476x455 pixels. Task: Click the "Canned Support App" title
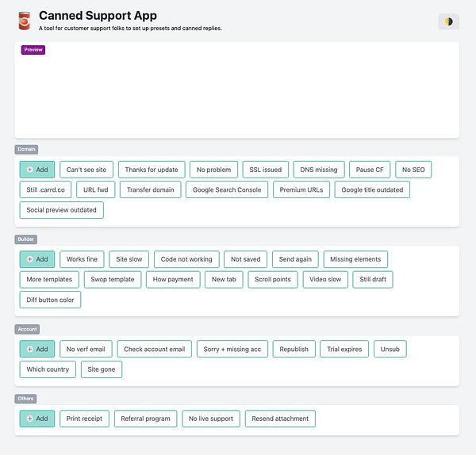pos(98,16)
